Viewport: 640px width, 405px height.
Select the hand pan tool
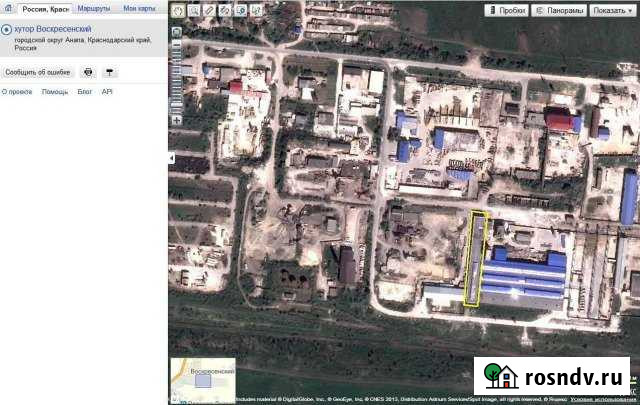point(177,10)
